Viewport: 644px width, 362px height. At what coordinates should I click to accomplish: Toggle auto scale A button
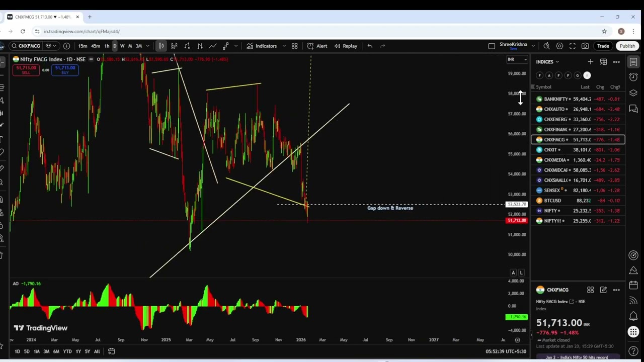coord(513,273)
